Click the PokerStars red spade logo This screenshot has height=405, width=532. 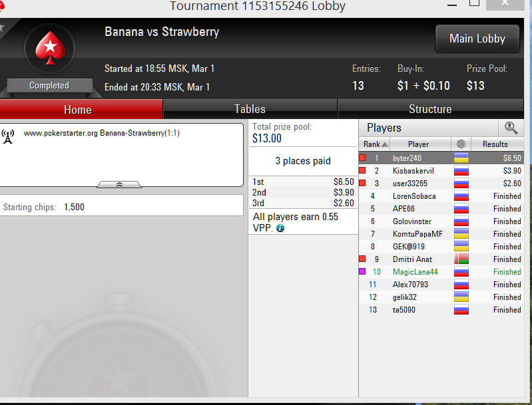point(50,48)
